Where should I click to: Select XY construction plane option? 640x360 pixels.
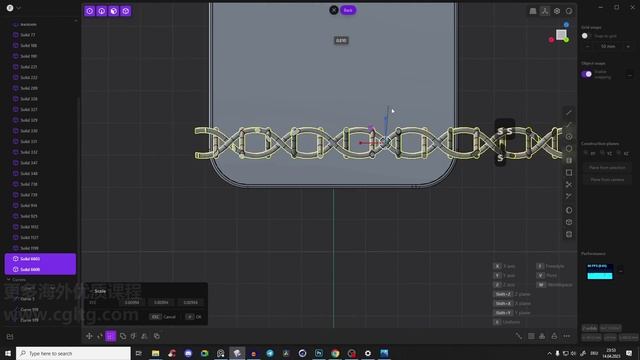pos(590,153)
